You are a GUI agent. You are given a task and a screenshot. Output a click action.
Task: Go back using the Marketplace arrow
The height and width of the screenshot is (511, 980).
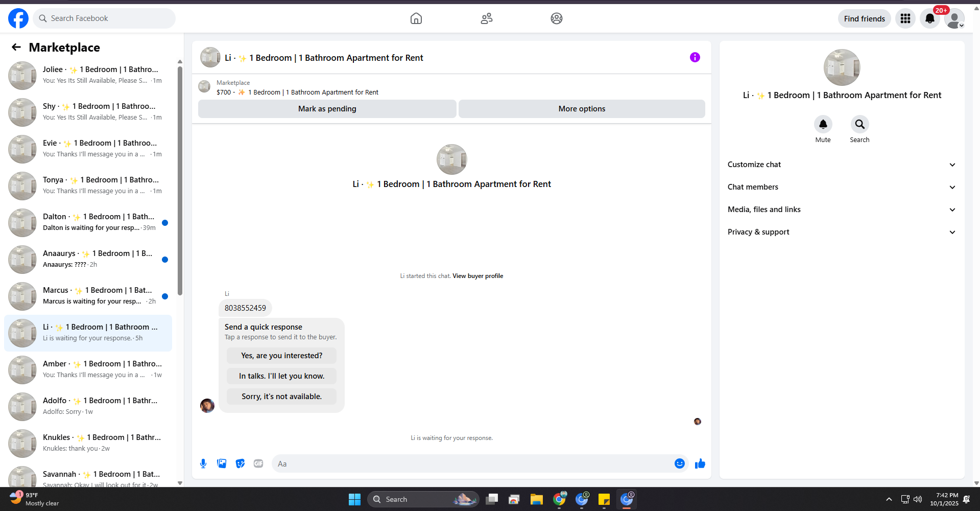coord(16,48)
